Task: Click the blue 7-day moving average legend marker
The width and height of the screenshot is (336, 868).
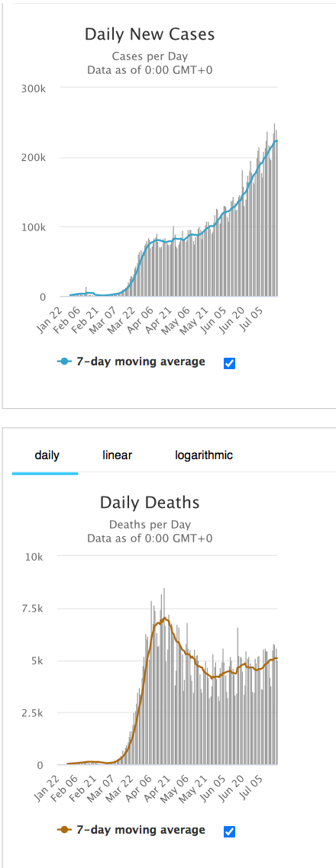Action: point(65,362)
